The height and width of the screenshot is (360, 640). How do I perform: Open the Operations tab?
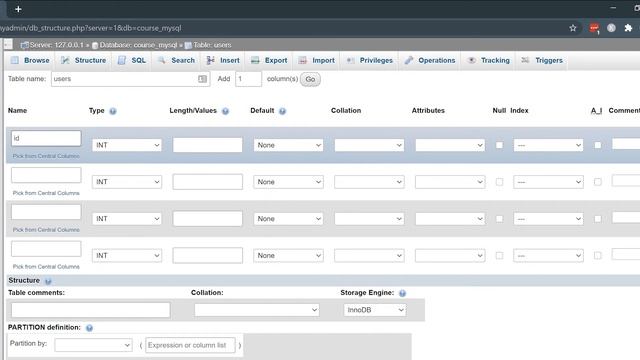point(430,60)
